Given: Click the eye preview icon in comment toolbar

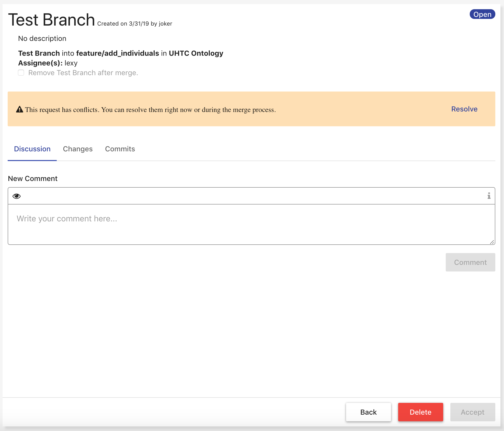Looking at the screenshot, I should point(17,196).
